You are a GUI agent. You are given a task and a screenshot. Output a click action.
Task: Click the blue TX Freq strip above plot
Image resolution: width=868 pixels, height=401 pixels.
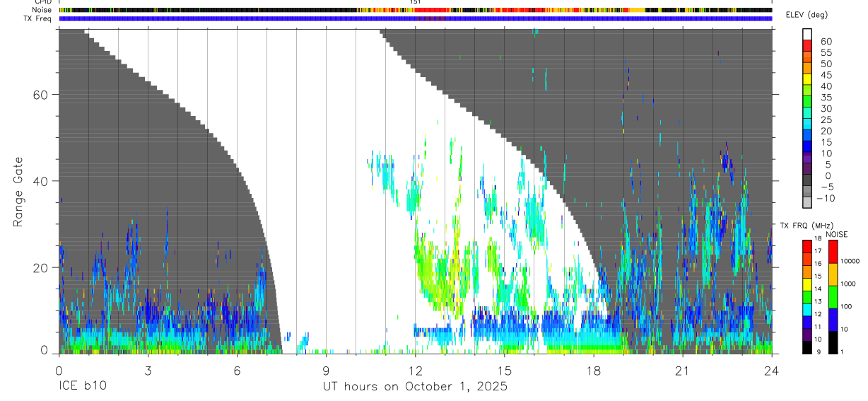416,18
